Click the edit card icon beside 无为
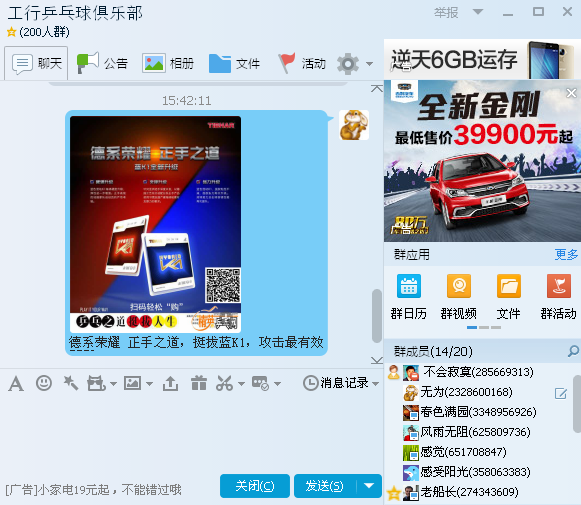 coord(561,393)
